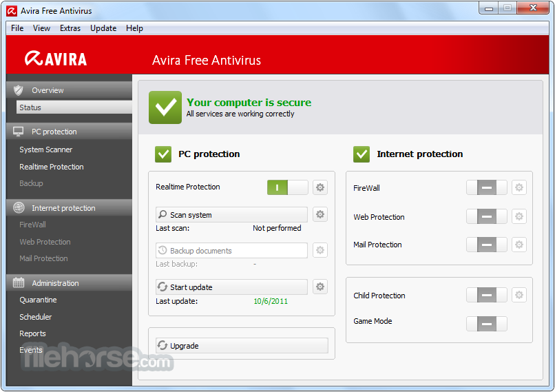This screenshot has height=392, width=555.
Task: Open the File menu
Action: (17, 28)
